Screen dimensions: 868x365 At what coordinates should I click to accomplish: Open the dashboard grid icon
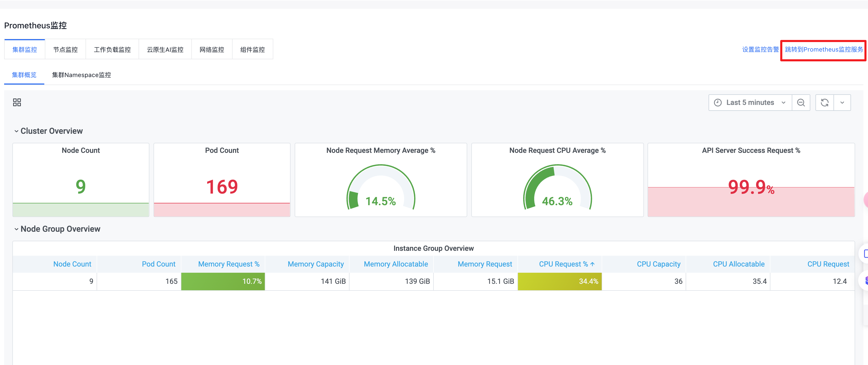coord(17,102)
